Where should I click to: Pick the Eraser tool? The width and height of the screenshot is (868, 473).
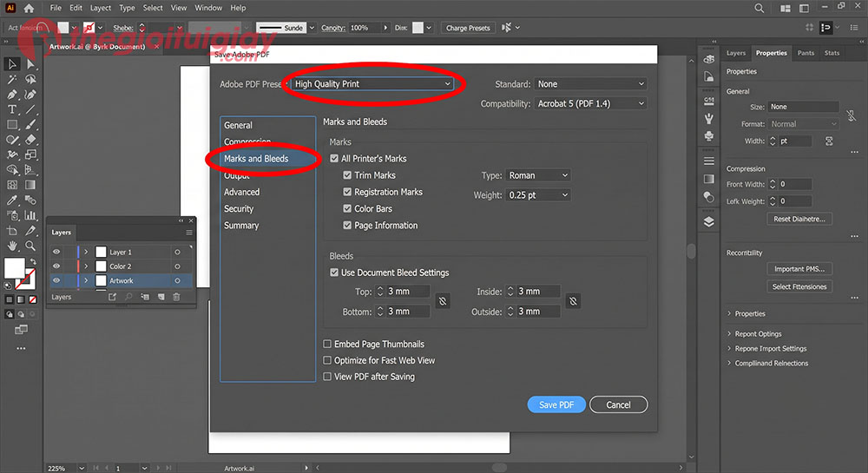point(30,140)
